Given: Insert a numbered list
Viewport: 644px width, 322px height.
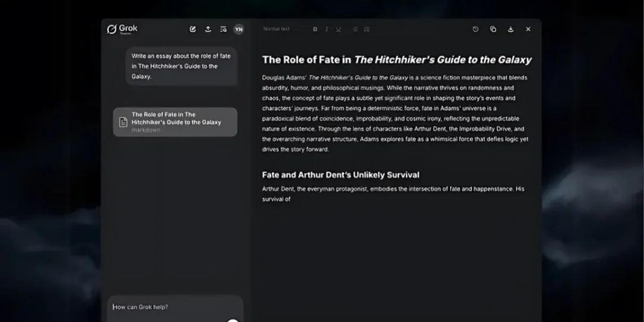Looking at the screenshot, I should click(367, 29).
